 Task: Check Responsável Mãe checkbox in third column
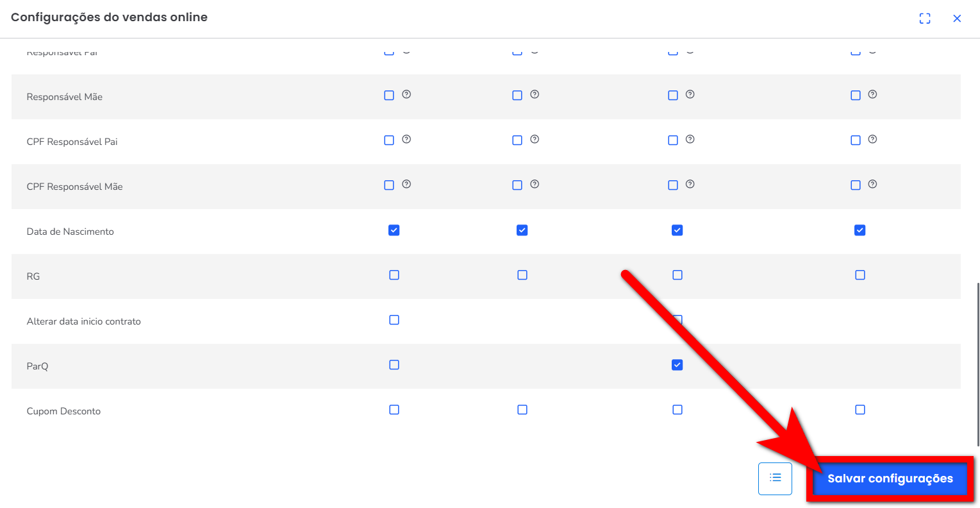[x=673, y=96]
